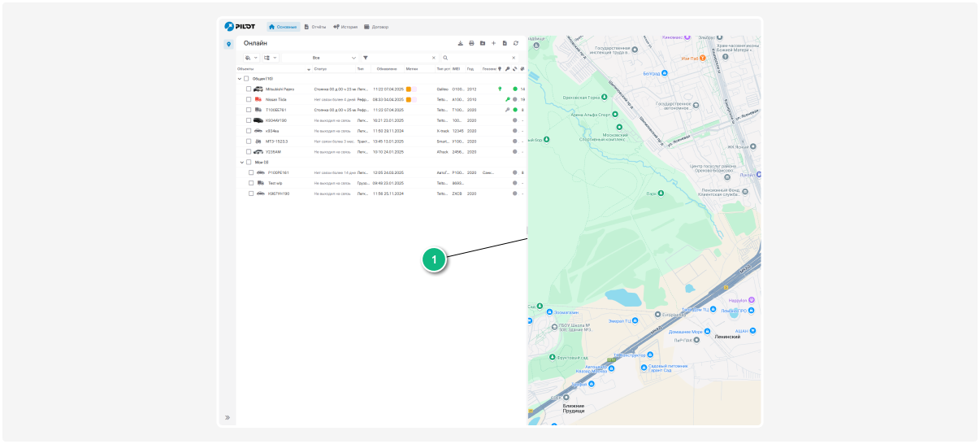Click the print icon in Онлайн toolbar
Screen dimensions: 980x444
coord(471,43)
